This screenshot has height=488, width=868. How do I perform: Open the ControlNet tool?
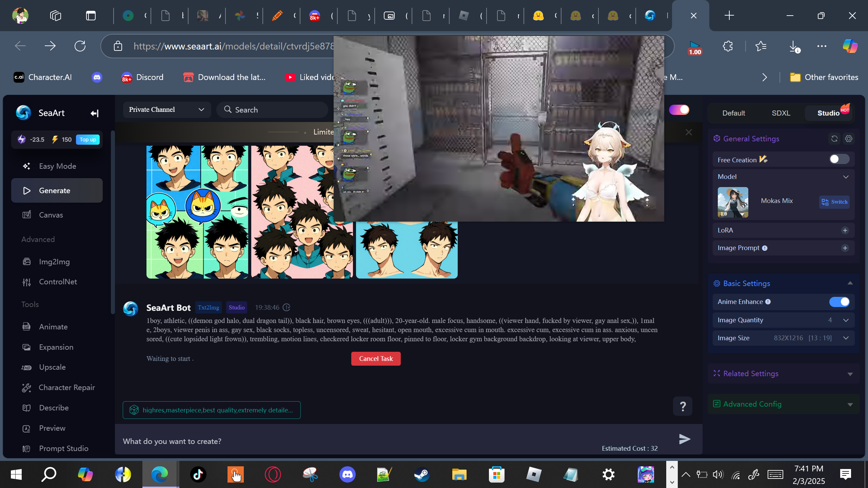(57, 282)
